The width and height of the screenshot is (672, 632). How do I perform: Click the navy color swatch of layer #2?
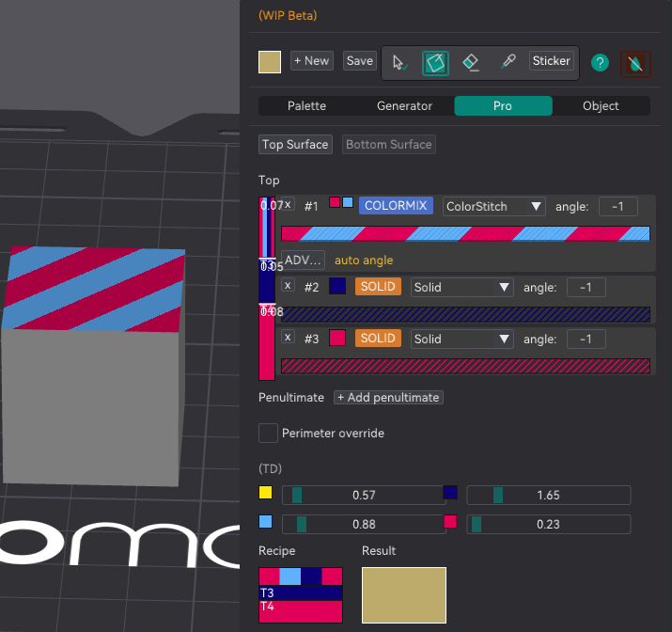pyautogui.click(x=337, y=286)
